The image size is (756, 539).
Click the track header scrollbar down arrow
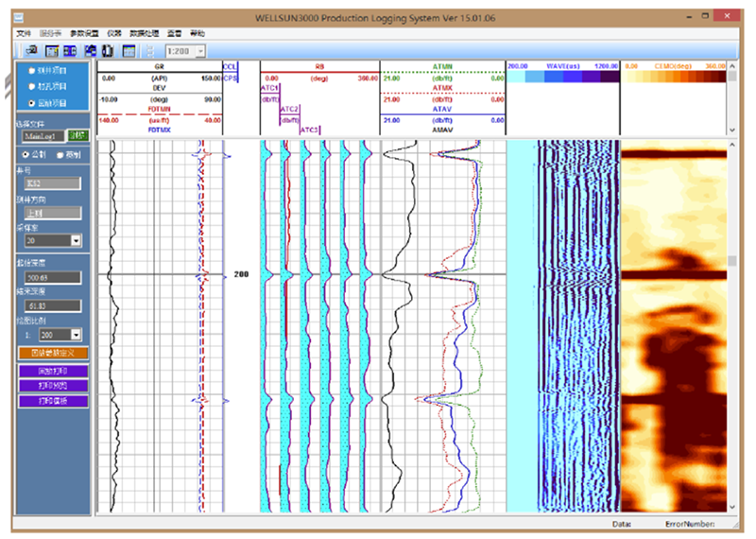click(x=732, y=130)
